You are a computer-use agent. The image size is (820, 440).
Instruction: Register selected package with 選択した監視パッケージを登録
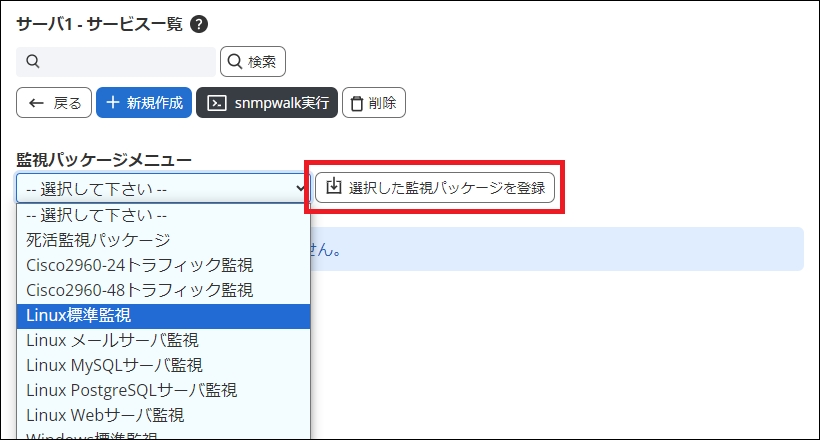pyautogui.click(x=435, y=187)
